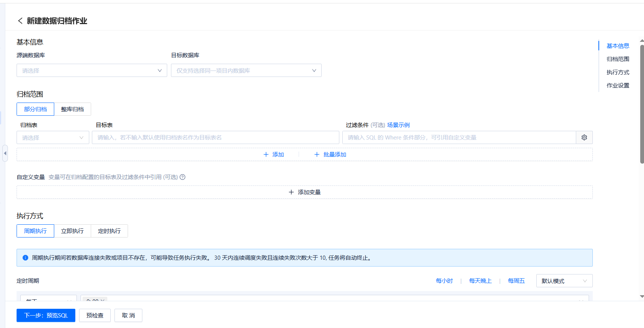Jump to 作业设置 in anchor navigation
Screen dimensions: 644x328
(618, 86)
